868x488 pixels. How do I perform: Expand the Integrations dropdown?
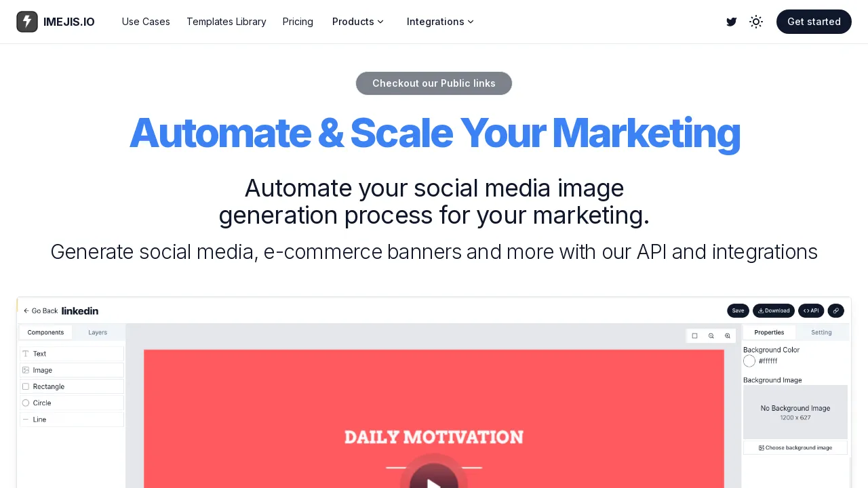click(439, 22)
